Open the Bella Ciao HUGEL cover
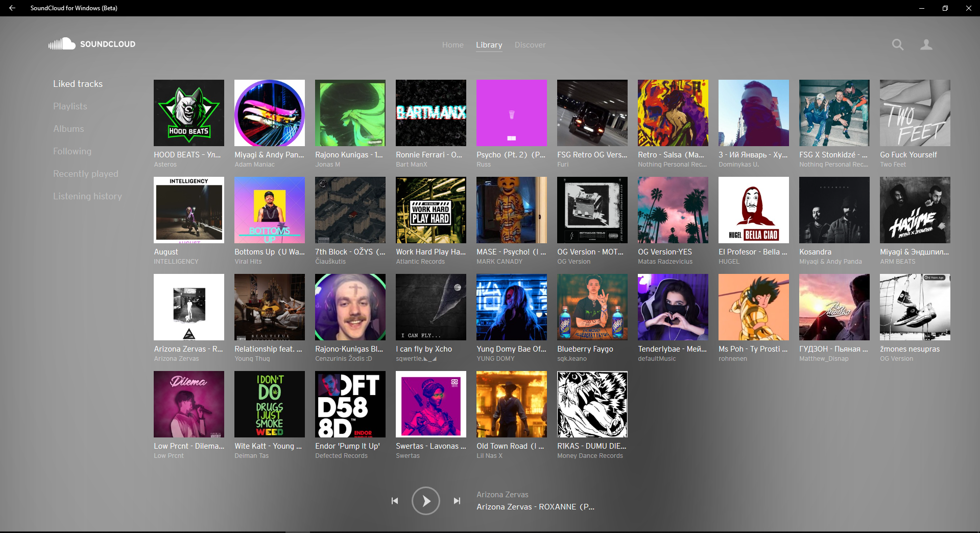980x533 pixels. [754, 210]
